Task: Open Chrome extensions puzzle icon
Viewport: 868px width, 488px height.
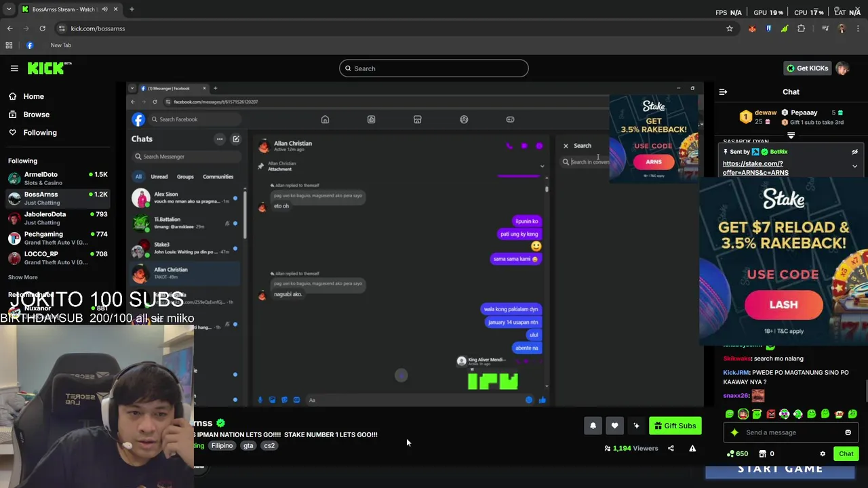Action: 802,28
